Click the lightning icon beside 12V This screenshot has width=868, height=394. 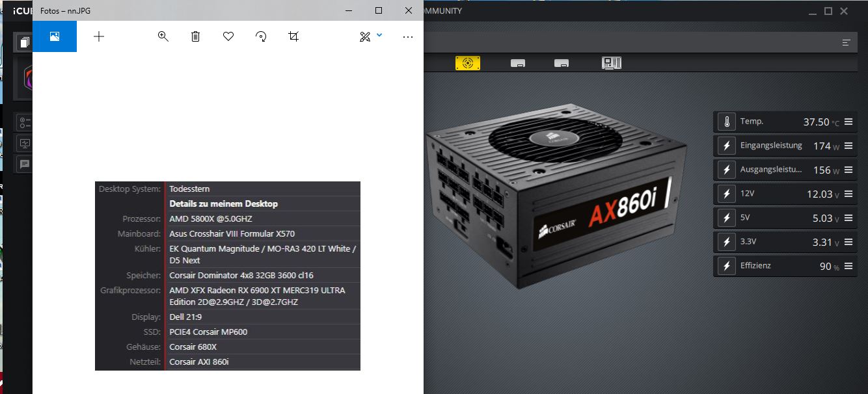tap(726, 194)
